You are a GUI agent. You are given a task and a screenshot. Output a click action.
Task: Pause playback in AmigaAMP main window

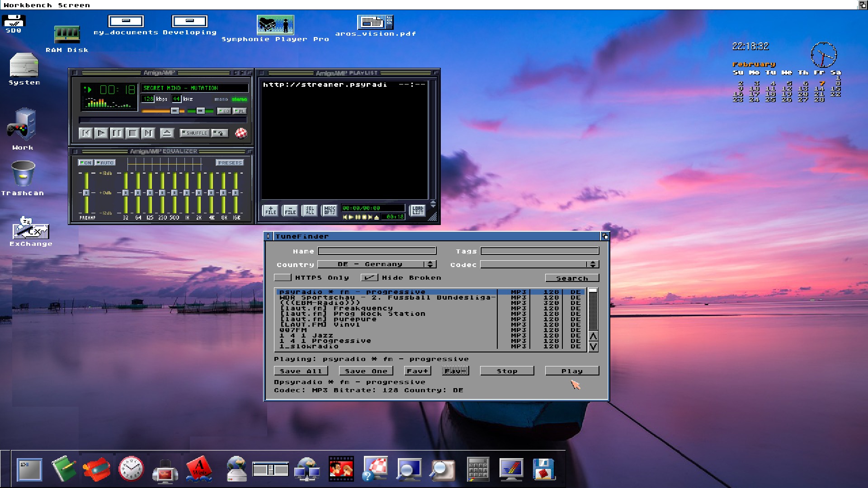[116, 133]
